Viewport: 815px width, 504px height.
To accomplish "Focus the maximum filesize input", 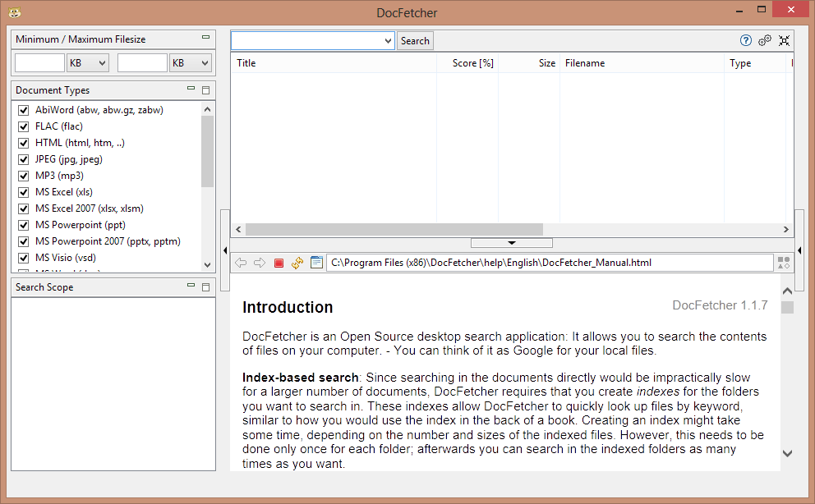I will pos(142,63).
